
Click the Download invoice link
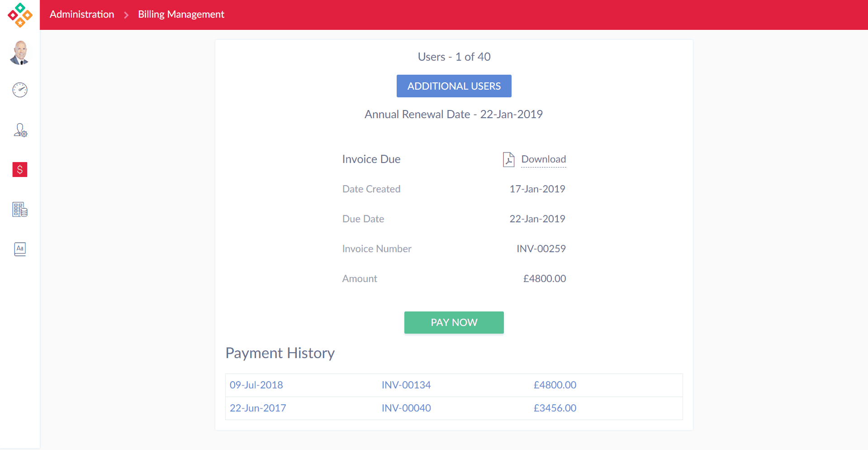point(543,159)
